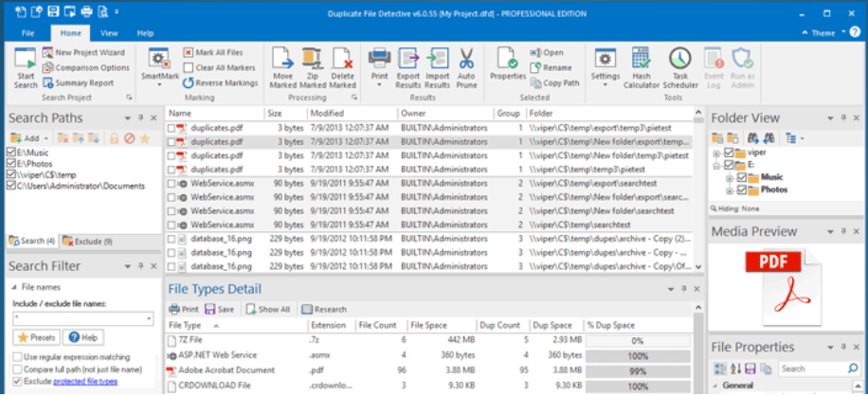Collapse the File names section in Search Filter
The image size is (868, 396).
[14, 288]
